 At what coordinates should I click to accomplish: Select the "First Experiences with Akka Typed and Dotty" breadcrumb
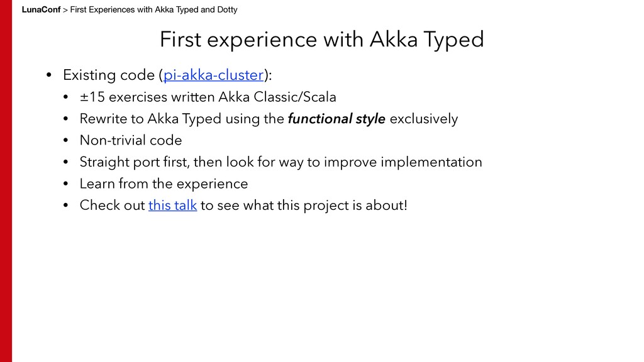point(153,9)
